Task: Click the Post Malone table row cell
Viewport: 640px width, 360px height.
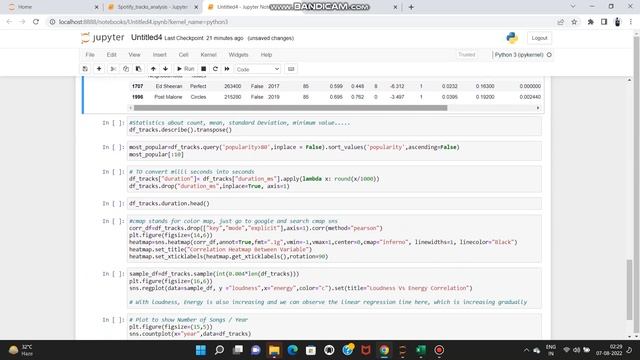Action: point(168,97)
